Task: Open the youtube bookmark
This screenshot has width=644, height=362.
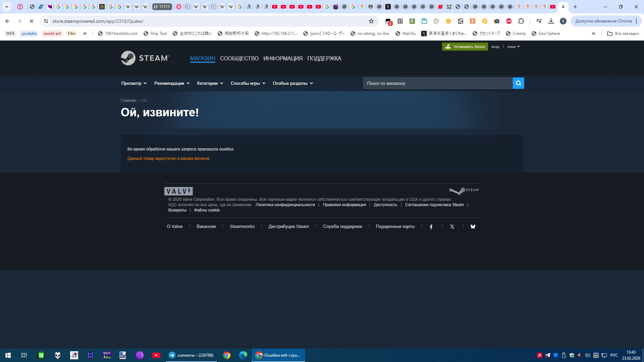Action: [x=29, y=34]
